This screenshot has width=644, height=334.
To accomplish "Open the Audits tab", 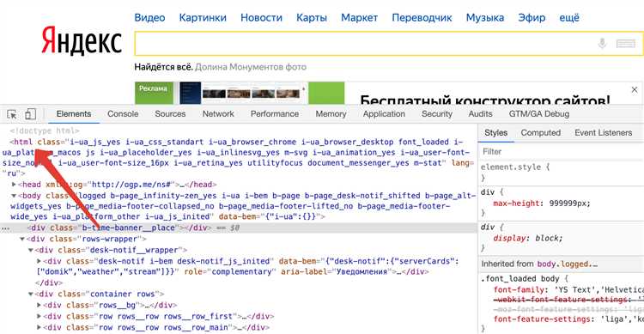I will tap(480, 114).
